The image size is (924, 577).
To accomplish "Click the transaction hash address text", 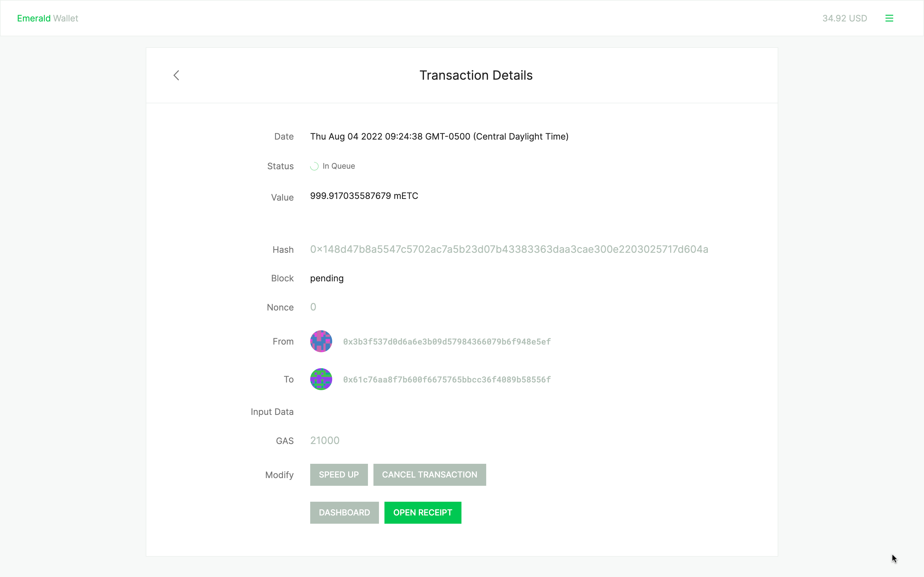I will (509, 249).
